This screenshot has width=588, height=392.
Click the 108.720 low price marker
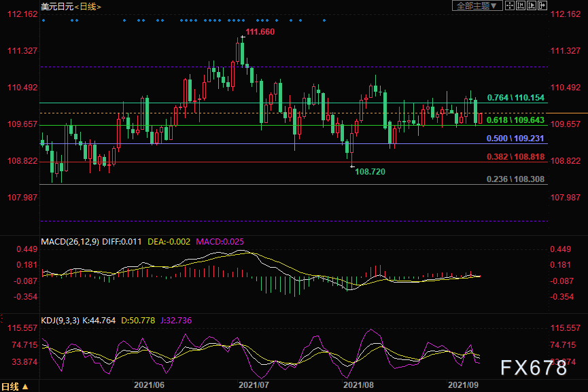click(x=370, y=172)
